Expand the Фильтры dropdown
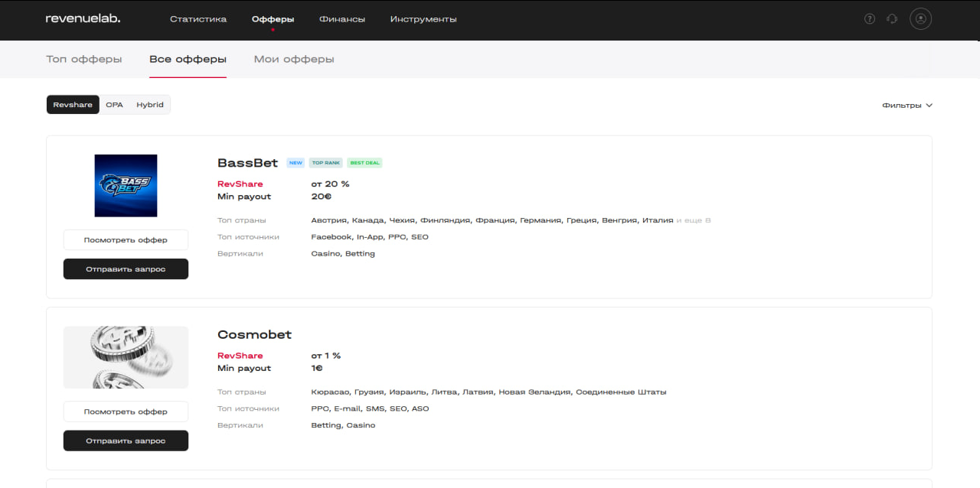The width and height of the screenshot is (980, 488). [x=907, y=106]
